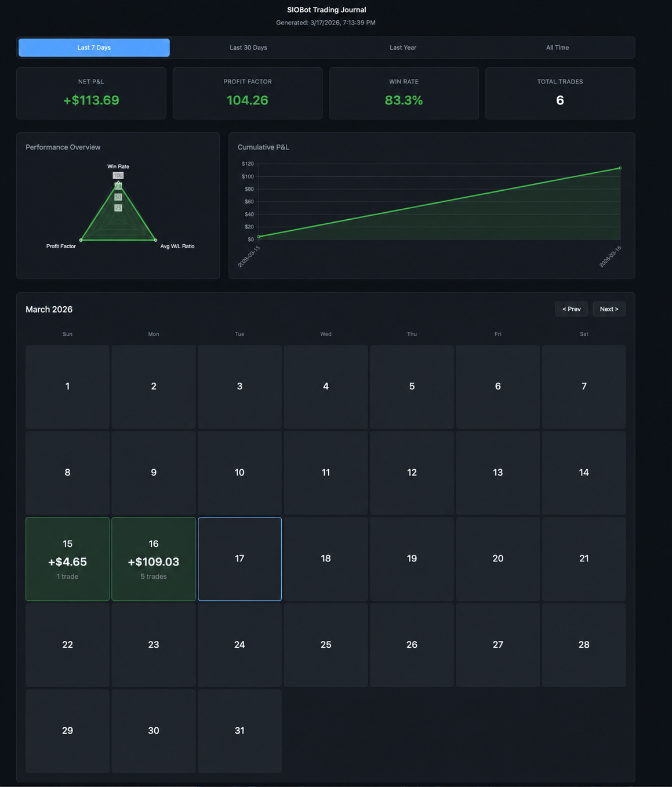Open March 16 day with +$109.03

pos(154,559)
